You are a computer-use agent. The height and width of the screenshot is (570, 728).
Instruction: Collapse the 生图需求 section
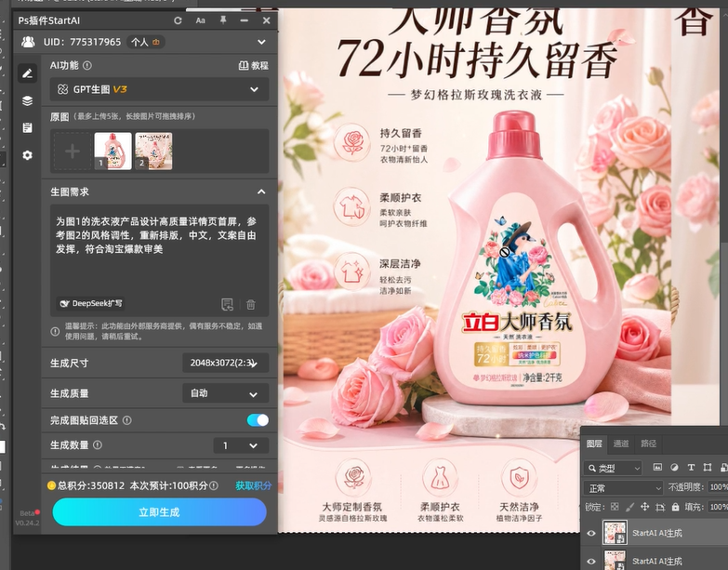pos(261,192)
